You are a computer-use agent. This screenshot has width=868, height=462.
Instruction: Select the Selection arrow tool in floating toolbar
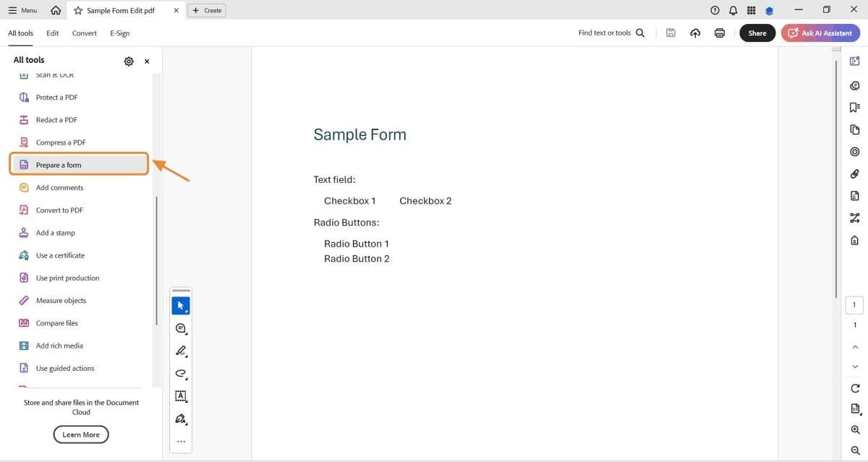(x=180, y=304)
